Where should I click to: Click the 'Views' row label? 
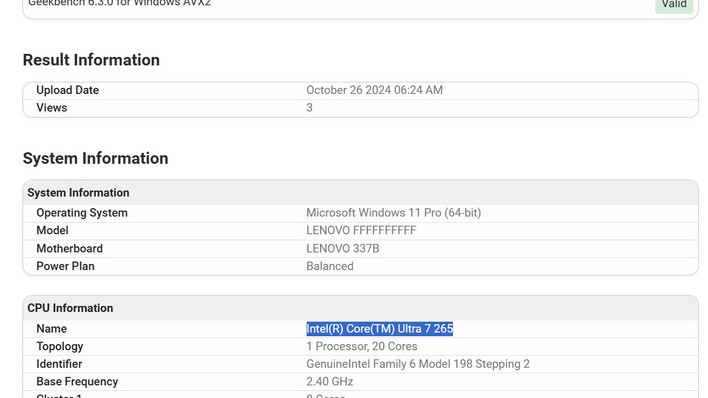coord(51,108)
